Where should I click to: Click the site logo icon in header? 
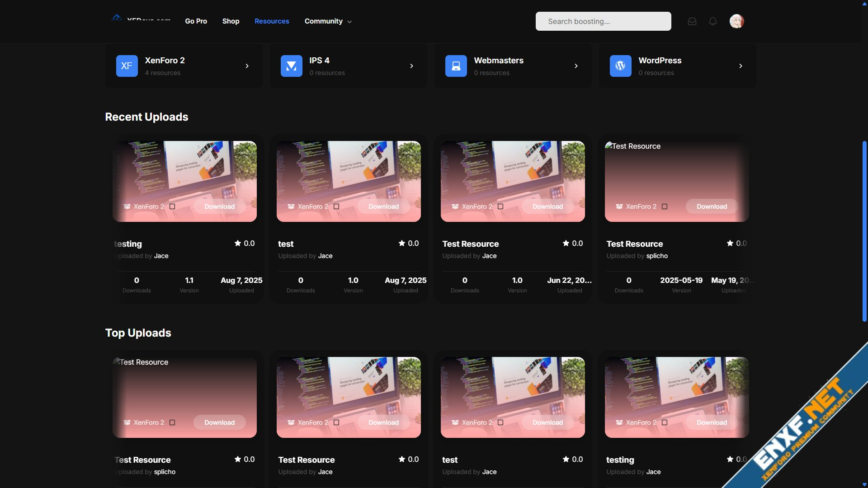117,18
